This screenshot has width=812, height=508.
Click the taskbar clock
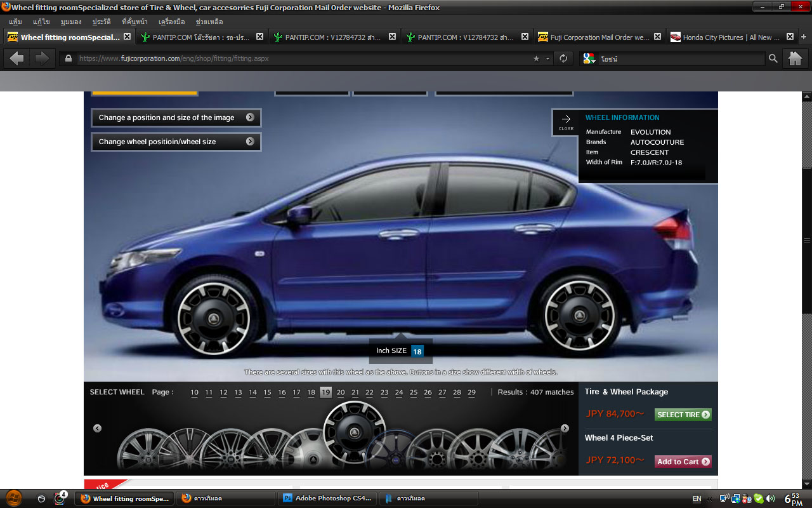click(794, 498)
